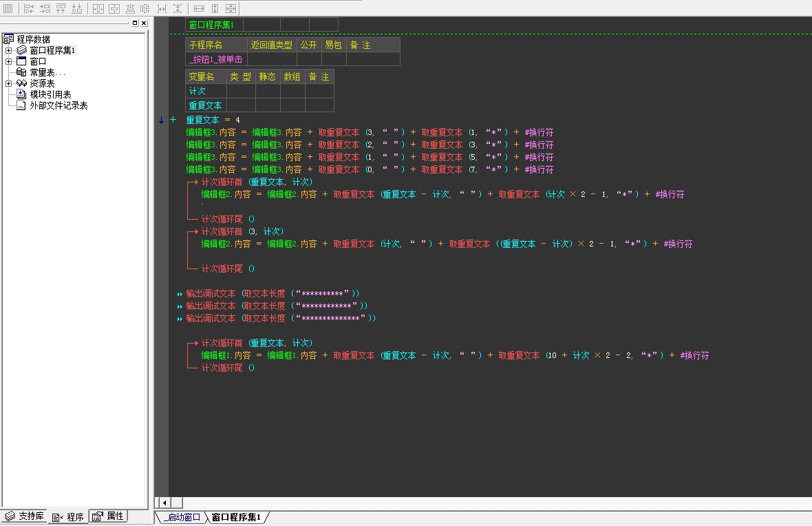Image resolution: width=812 pixels, height=526 pixels.
Task: Click the center horizontally icon
Action: point(98,8)
